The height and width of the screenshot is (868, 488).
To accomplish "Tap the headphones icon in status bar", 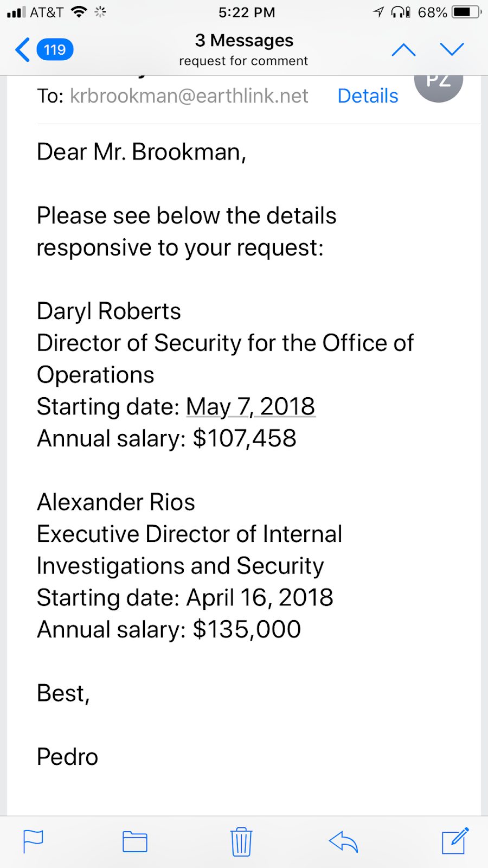I will pos(400,12).
